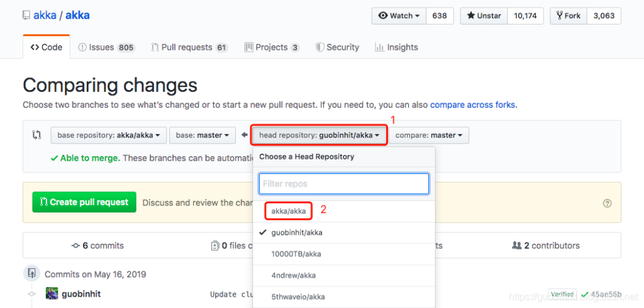Switch to the Issues tab
The image size is (644, 308).
pos(106,47)
